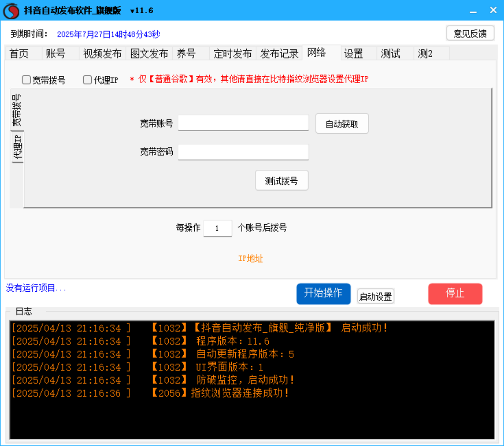Click the app logo icon in title bar

(11, 10)
